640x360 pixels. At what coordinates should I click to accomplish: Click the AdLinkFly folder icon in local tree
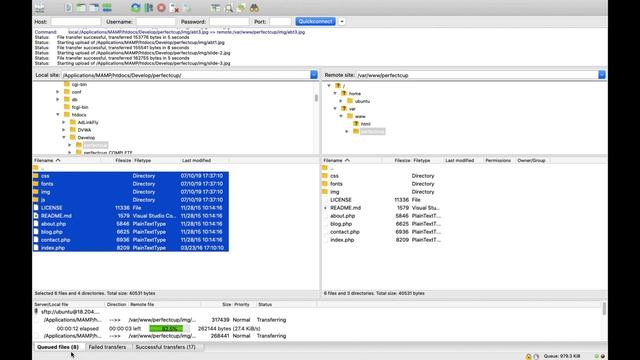point(73,122)
